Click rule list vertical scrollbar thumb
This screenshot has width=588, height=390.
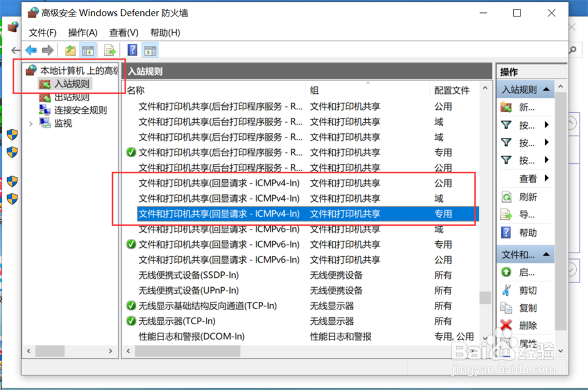485,298
